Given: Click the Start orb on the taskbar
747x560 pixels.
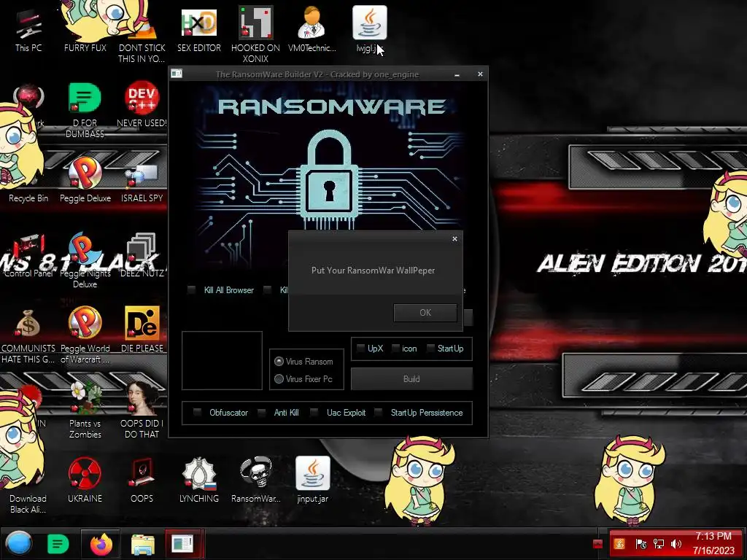Looking at the screenshot, I should click(19, 543).
